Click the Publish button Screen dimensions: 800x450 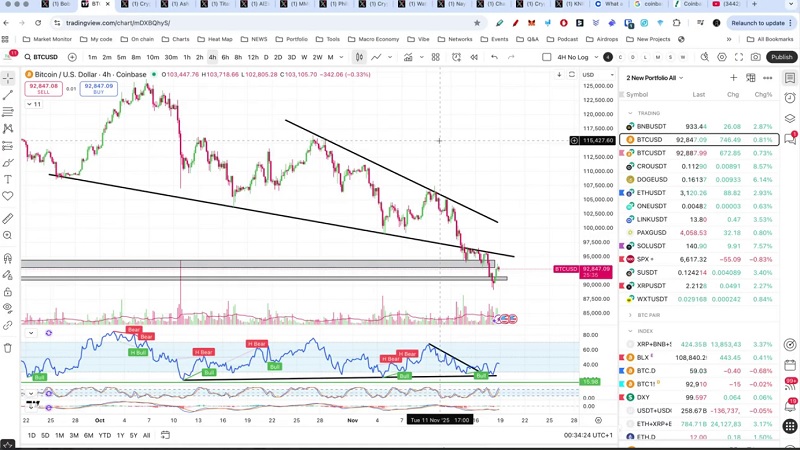pos(781,57)
